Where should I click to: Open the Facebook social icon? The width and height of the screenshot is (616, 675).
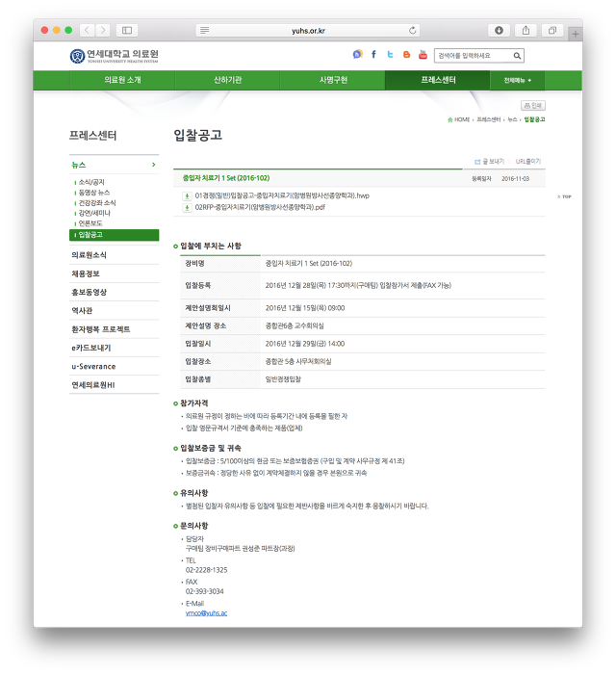click(373, 54)
